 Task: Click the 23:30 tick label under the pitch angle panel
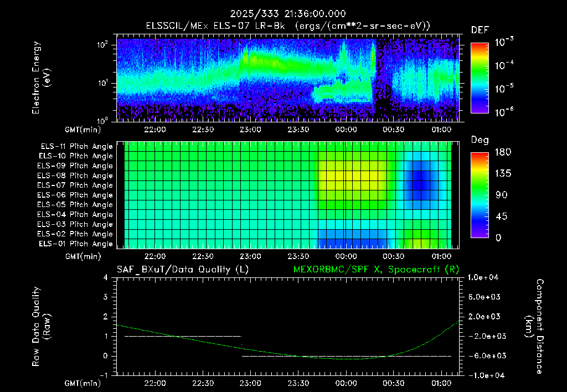pyautogui.click(x=298, y=256)
